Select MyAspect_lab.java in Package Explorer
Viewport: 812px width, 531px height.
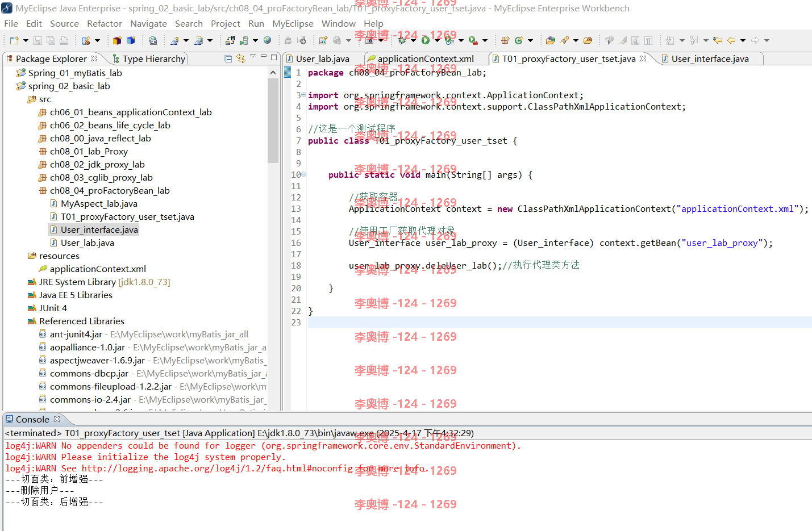point(99,203)
